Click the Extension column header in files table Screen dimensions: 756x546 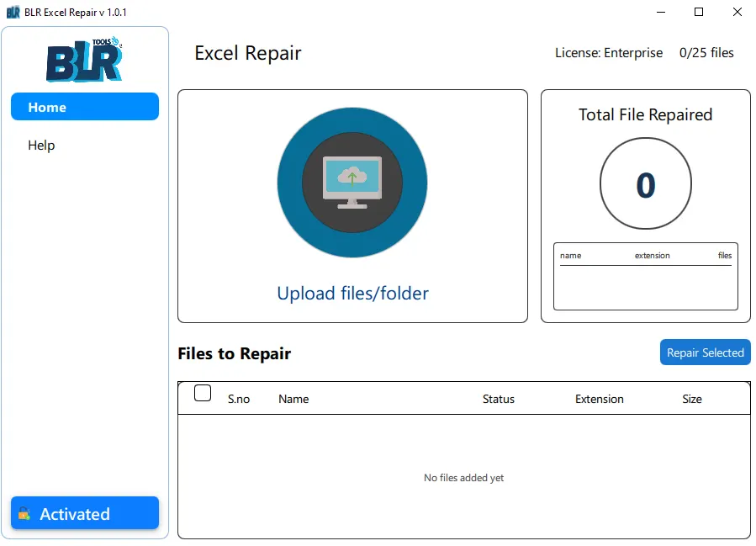pyautogui.click(x=599, y=399)
